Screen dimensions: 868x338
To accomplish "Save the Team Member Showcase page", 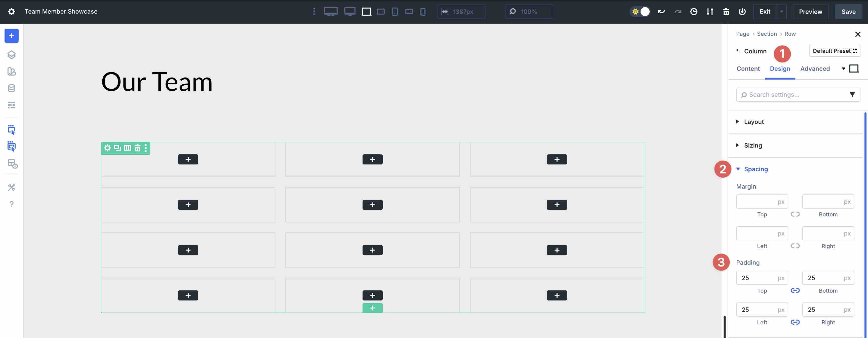I will (x=848, y=11).
